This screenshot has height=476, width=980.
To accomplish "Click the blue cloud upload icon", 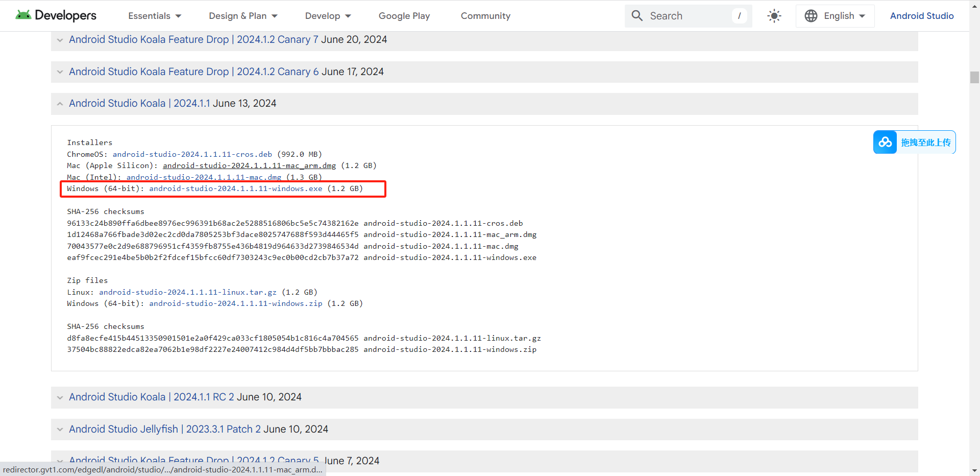I will point(885,142).
